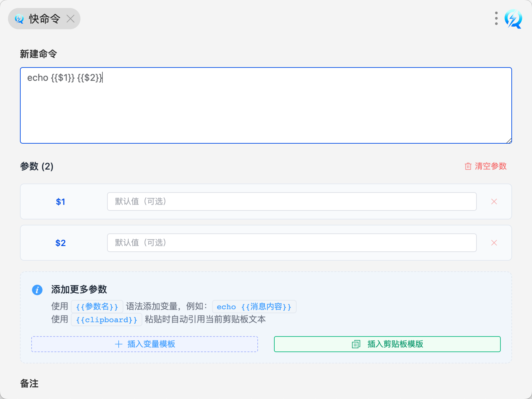This screenshot has height=399, width=532.
Task: Click the trash icon beside 清空参数
Action: coord(468,166)
